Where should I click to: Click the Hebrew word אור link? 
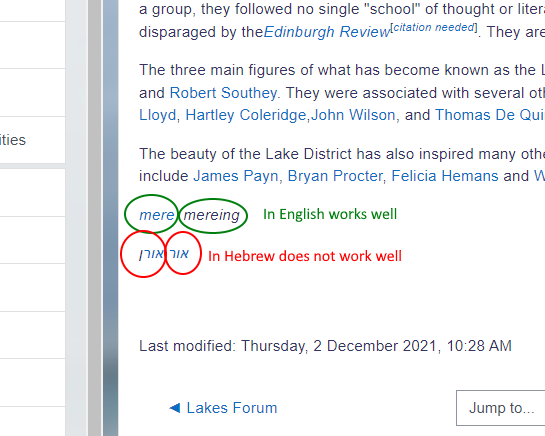(179, 254)
